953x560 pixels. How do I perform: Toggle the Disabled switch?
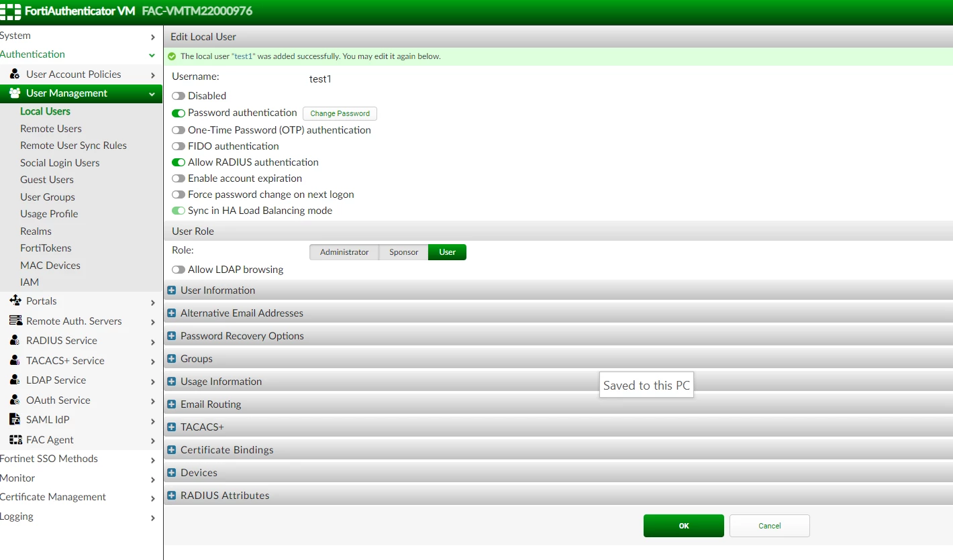point(179,96)
